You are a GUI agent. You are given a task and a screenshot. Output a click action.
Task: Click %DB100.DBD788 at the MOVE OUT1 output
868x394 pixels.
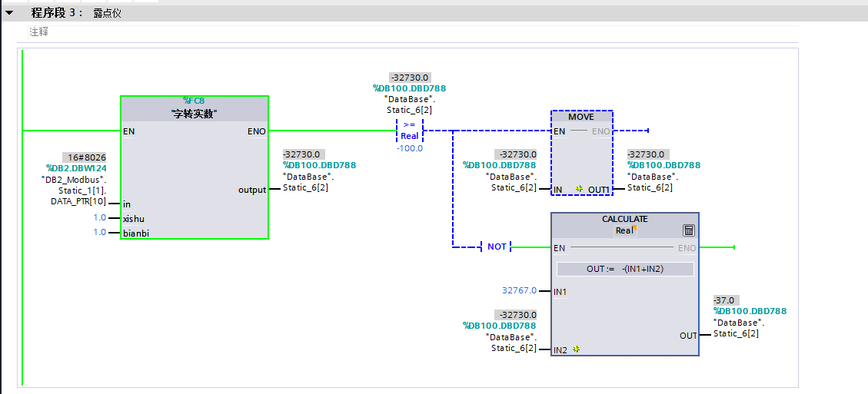coord(663,165)
